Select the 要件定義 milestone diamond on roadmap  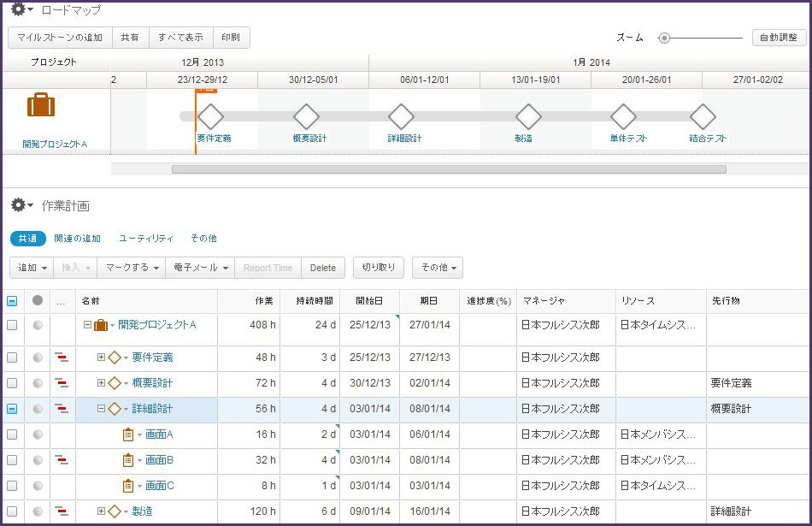click(x=210, y=116)
